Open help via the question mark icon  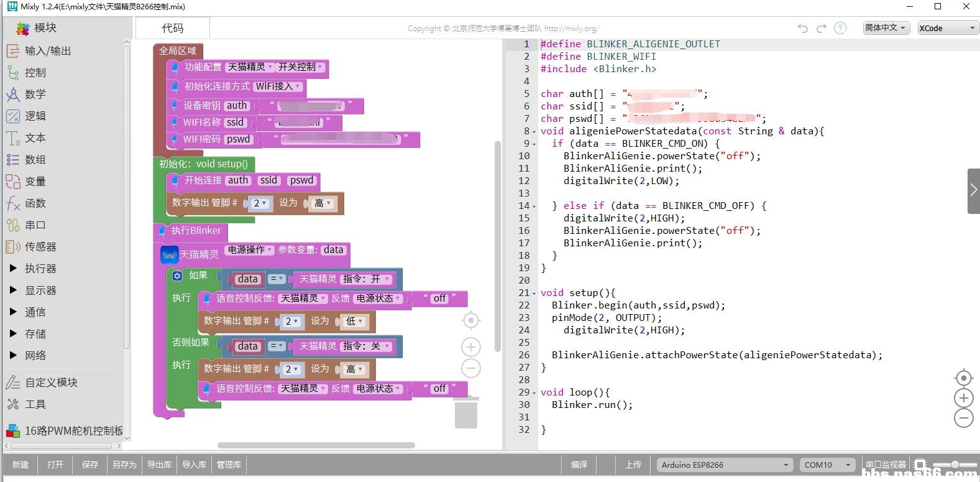(x=840, y=29)
